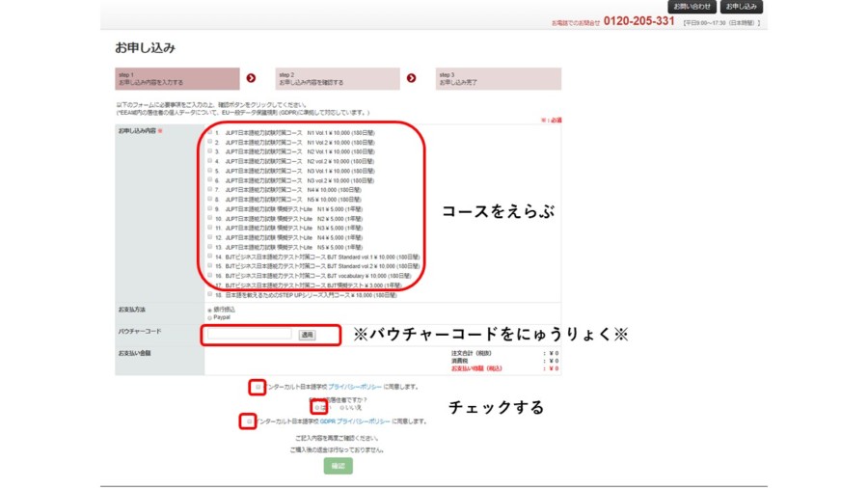Check course 1 JLPT N1 Vol.1 checkbox
This screenshot has width=868, height=488.
tap(210, 132)
